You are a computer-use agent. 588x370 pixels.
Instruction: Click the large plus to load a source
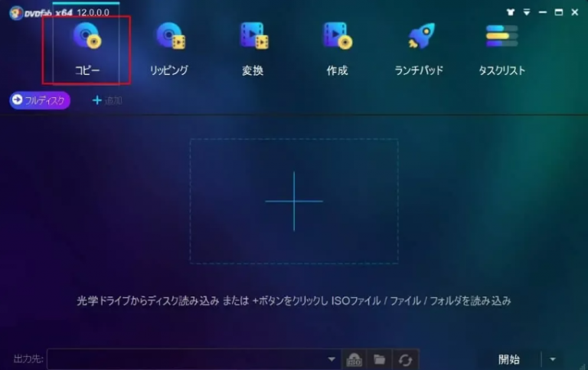pyautogui.click(x=294, y=201)
